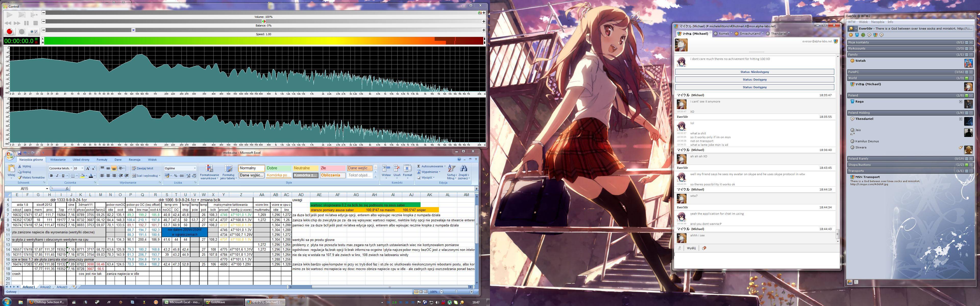This screenshot has width=980, height=306.
Task: Toggle Family group checkbox in WTW contacts
Action: click(966, 55)
